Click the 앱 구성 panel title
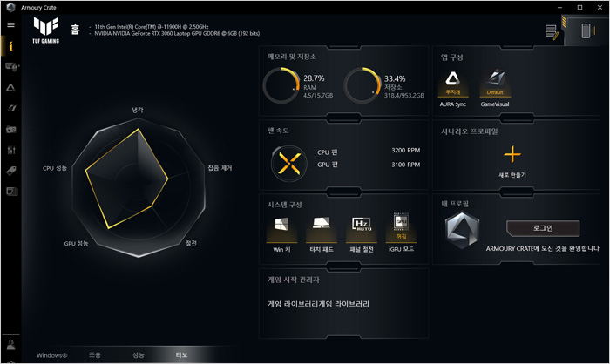The height and width of the screenshot is (364, 610). click(x=452, y=57)
